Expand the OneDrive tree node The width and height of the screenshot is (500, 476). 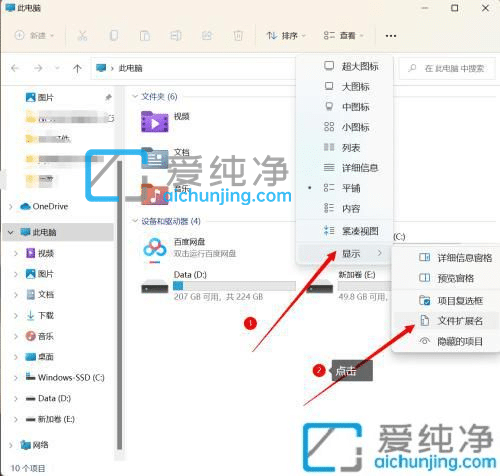pos(11,207)
